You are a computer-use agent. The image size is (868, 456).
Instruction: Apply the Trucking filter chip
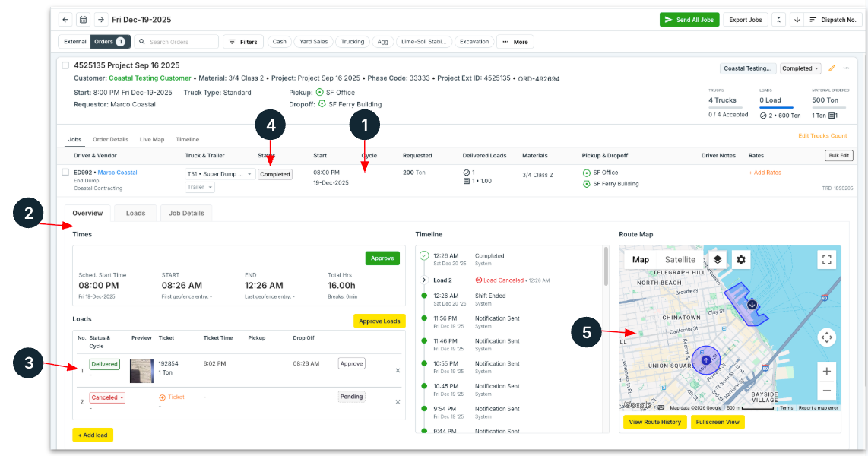click(x=353, y=42)
